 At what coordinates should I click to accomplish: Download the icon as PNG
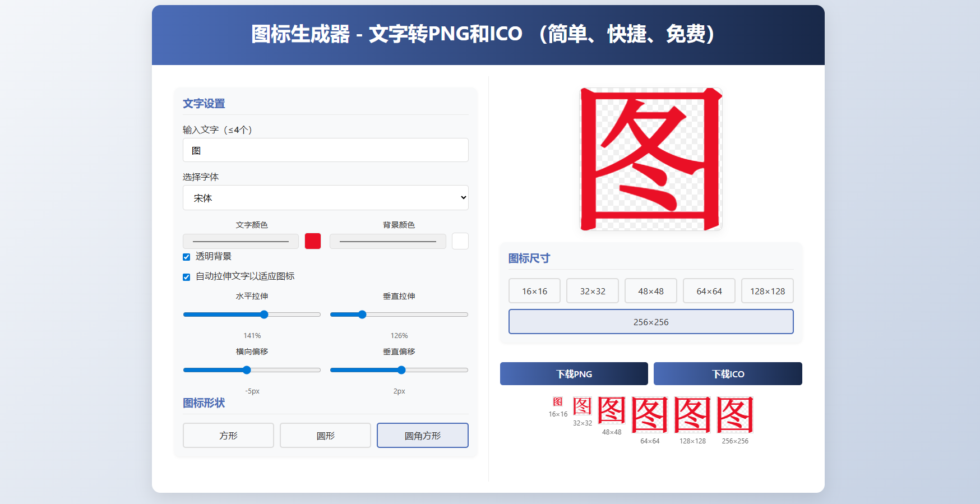(x=574, y=374)
